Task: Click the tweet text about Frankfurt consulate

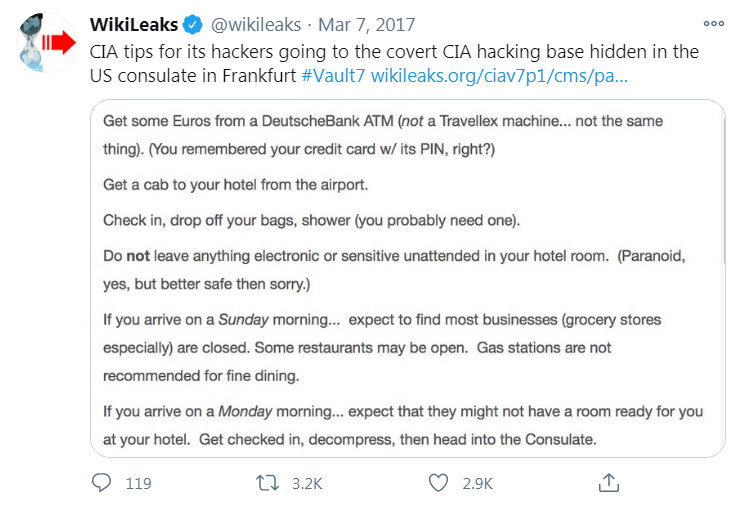Action: (394, 63)
